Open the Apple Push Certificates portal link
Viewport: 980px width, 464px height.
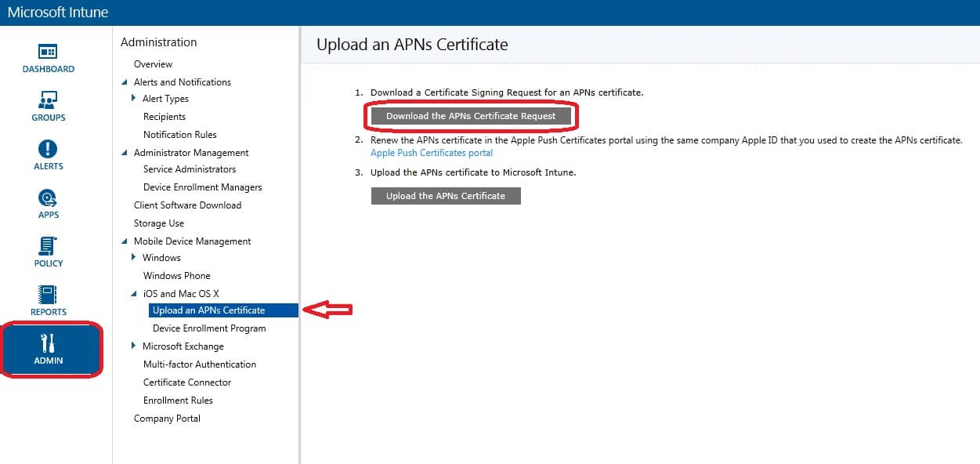coord(432,153)
